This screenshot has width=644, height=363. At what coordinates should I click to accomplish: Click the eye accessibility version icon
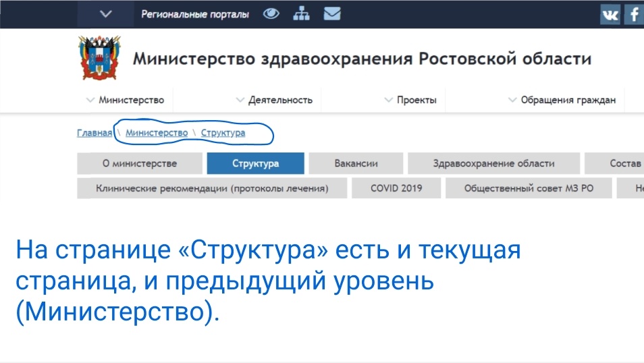click(271, 13)
